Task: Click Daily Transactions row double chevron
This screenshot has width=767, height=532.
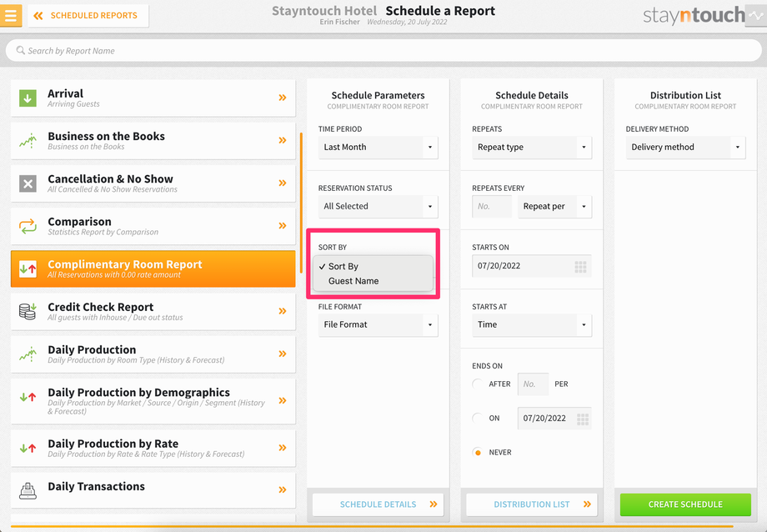Action: coord(283,489)
